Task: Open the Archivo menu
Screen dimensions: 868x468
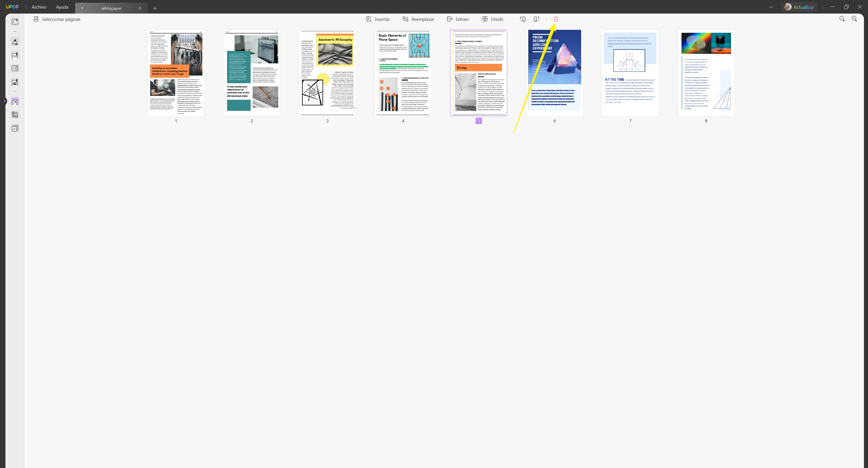Action: pyautogui.click(x=39, y=7)
